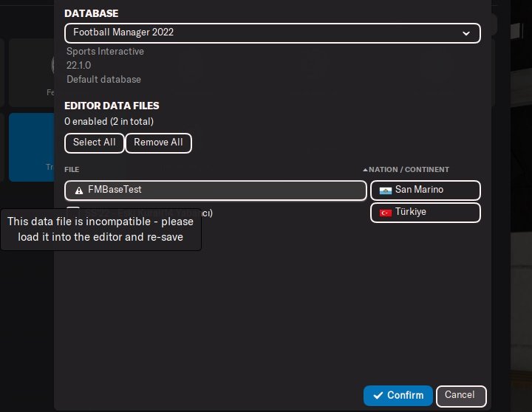
Task: Click the '0 enabled (2 in total)' text
Action: (109, 121)
